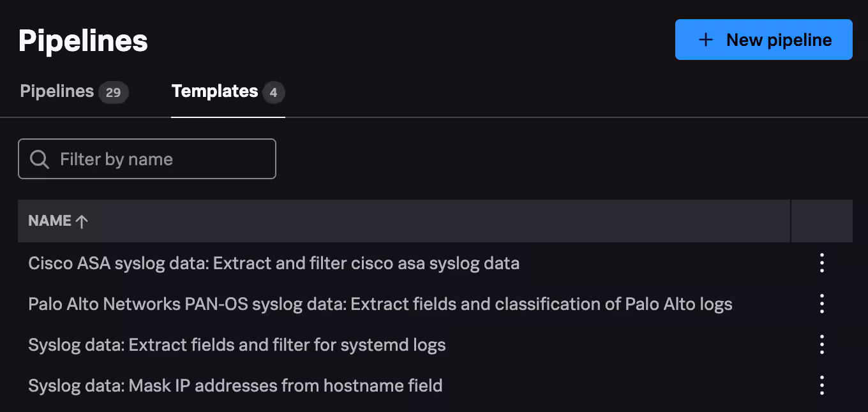Viewport: 868px width, 412px height.
Task: Toggle the ascending sort arrow beside NAME
Action: pyautogui.click(x=82, y=221)
